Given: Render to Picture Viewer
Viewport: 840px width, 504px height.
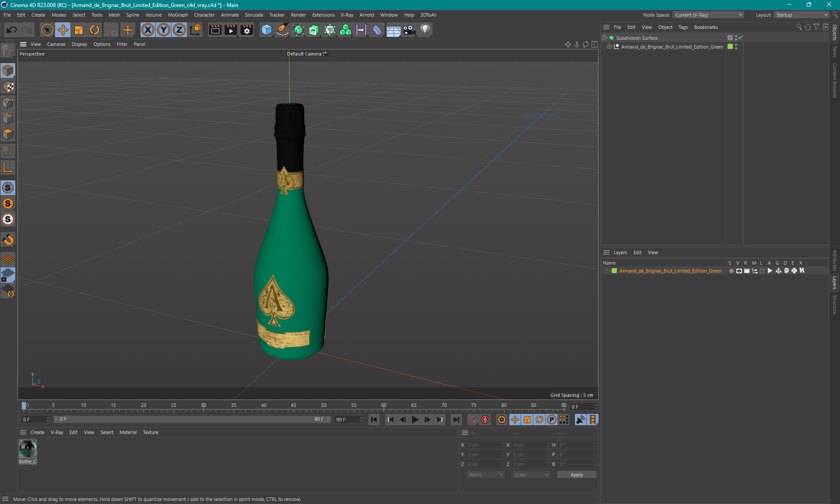Looking at the screenshot, I should (231, 30).
